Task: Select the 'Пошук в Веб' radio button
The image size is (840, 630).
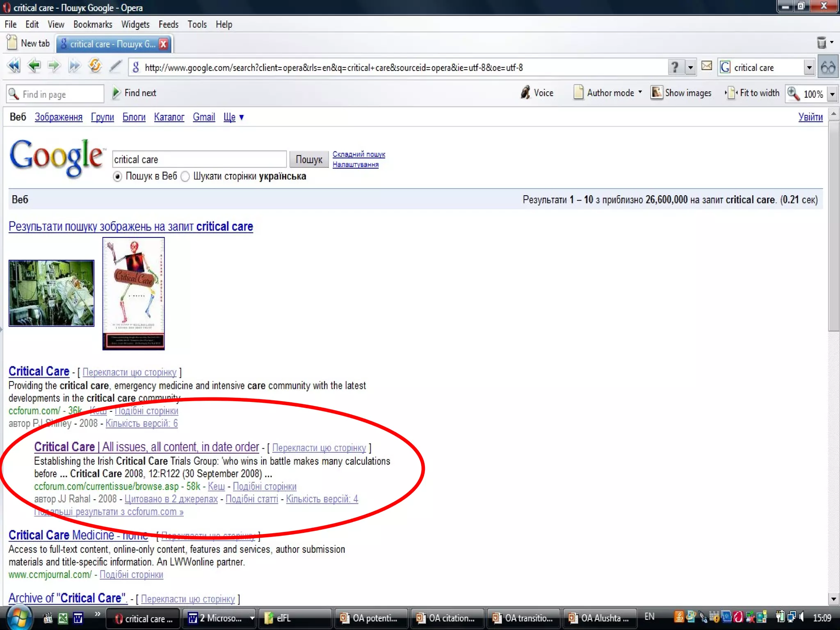Action: coord(117,177)
